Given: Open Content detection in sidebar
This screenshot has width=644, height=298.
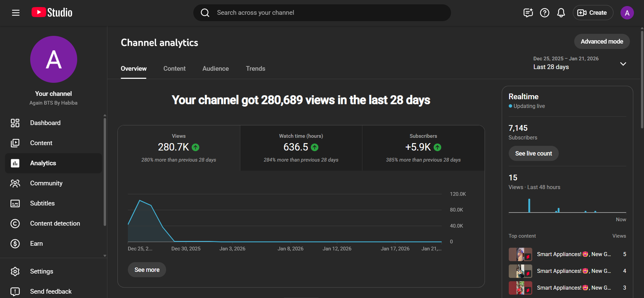Looking at the screenshot, I should tap(55, 224).
